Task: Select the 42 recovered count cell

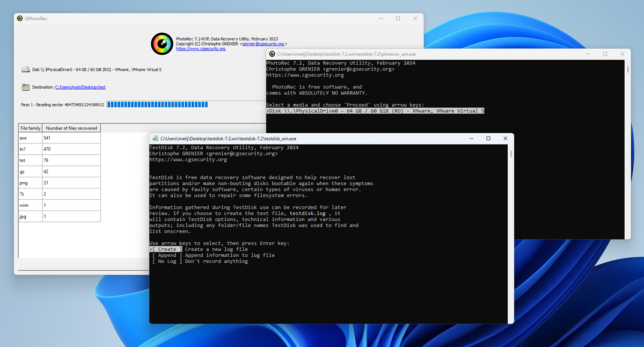Action: (x=71, y=172)
